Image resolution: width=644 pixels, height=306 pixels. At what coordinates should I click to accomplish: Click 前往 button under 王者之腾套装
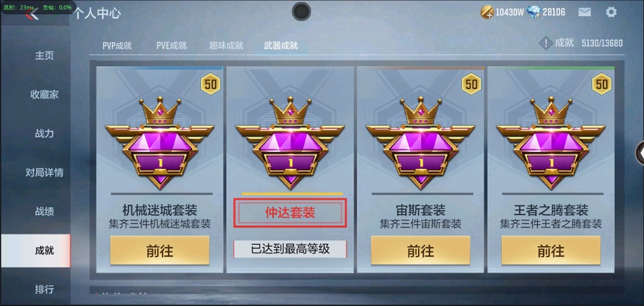pos(551,251)
